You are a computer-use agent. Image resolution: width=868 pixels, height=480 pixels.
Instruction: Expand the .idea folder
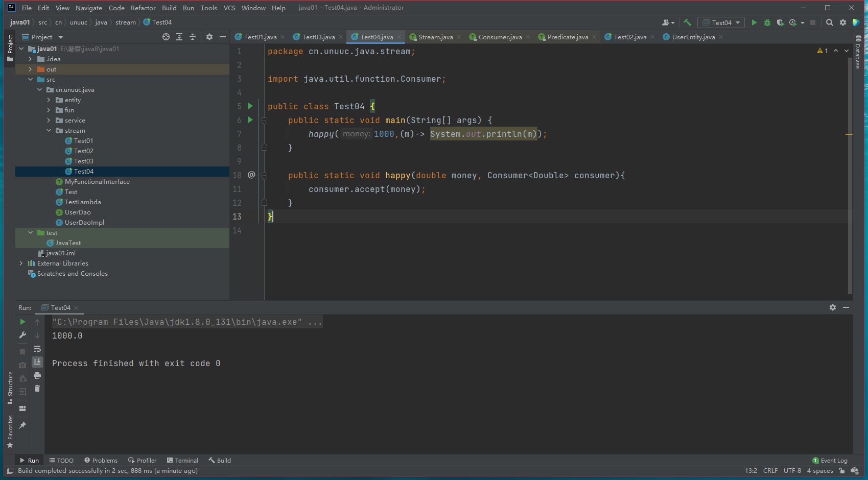pyautogui.click(x=30, y=59)
